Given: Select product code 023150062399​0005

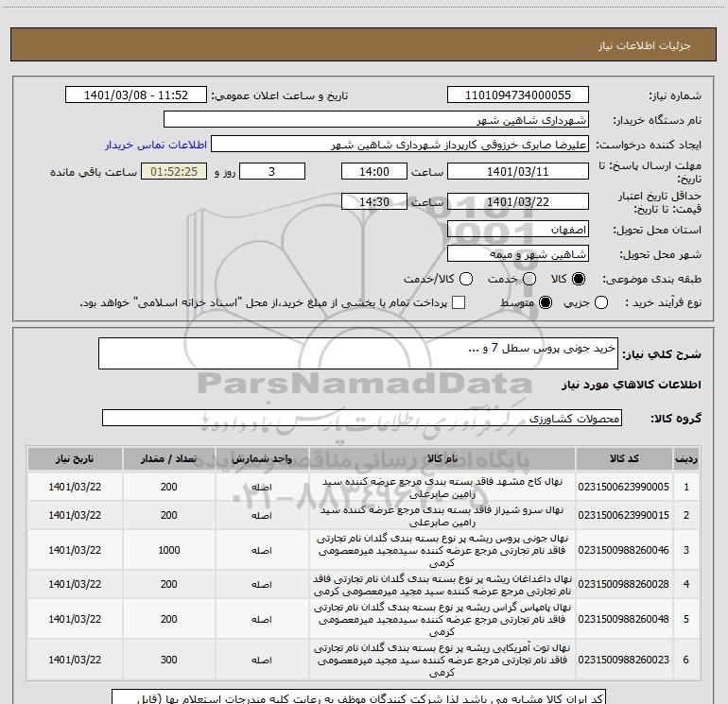Looking at the screenshot, I should pyautogui.click(x=624, y=487).
